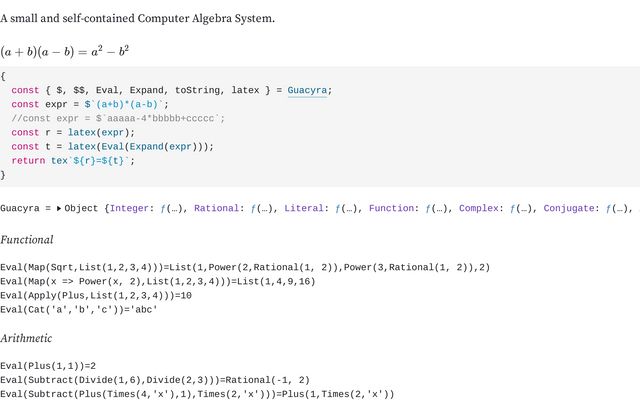Viewport: 640px width, 400px height.
Task: Select the Literal property in Object output
Action: pyautogui.click(x=304, y=209)
